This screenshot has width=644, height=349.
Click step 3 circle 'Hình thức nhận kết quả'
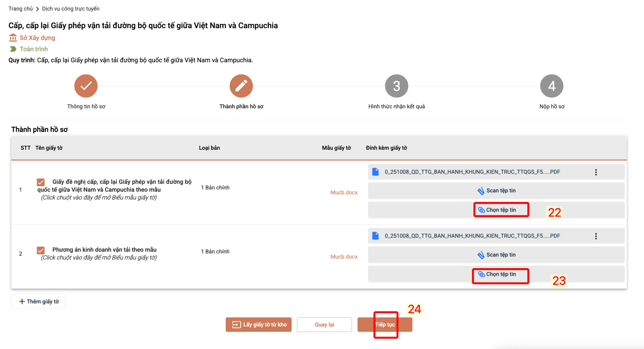click(x=396, y=86)
